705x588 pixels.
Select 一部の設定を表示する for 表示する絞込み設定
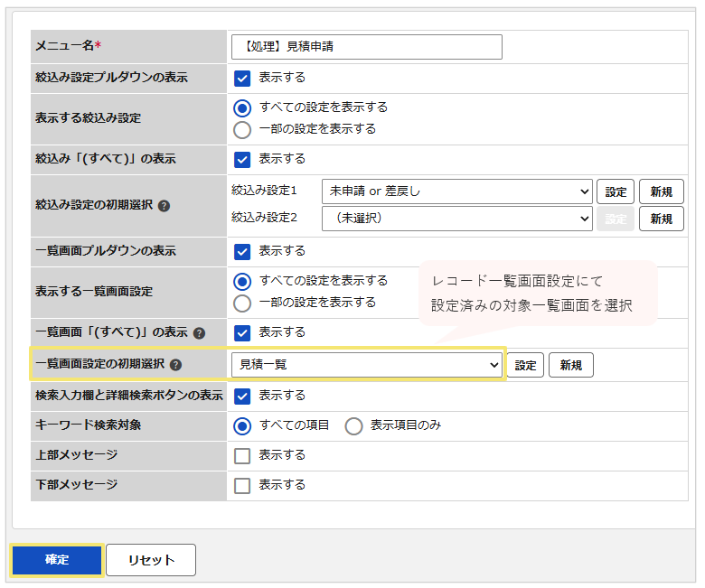coord(242,130)
